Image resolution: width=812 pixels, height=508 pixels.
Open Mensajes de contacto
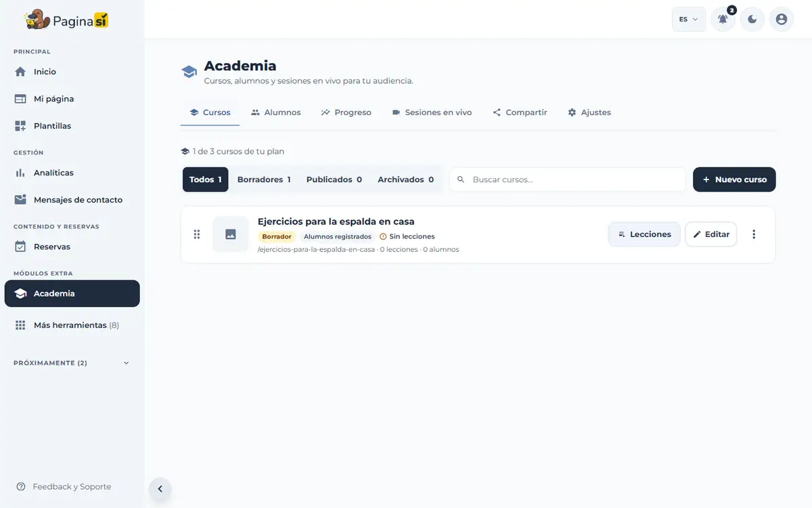coord(72,200)
